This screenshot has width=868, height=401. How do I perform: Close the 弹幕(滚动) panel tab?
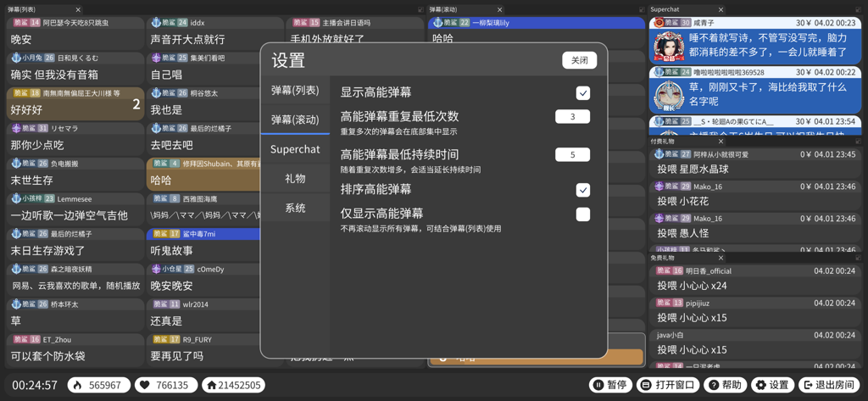[x=500, y=9]
